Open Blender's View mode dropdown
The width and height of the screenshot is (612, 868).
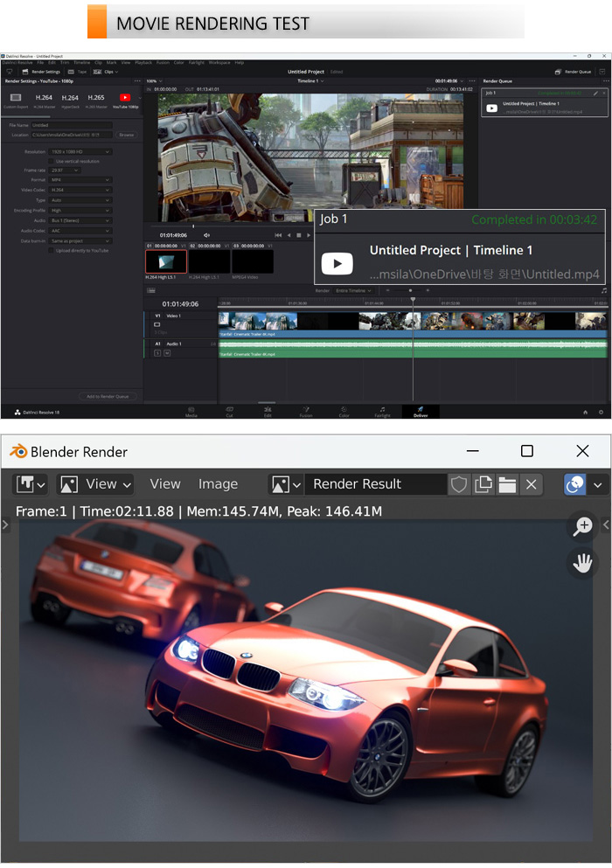95,484
